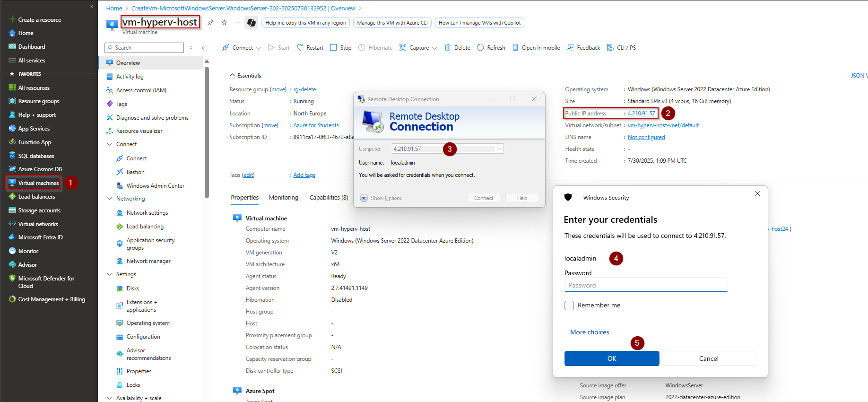Click the Password input field
The height and width of the screenshot is (402, 868).
(646, 285)
